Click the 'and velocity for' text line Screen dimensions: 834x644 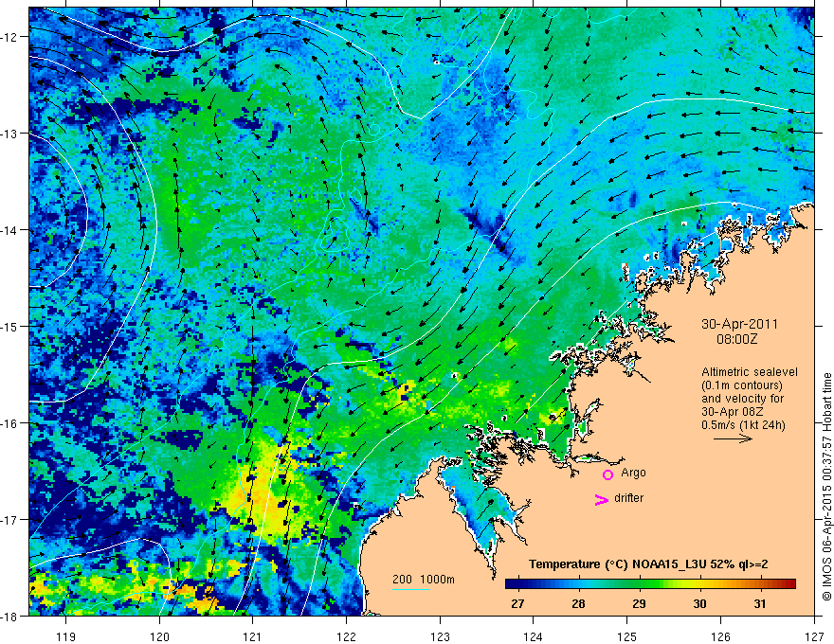(x=742, y=399)
